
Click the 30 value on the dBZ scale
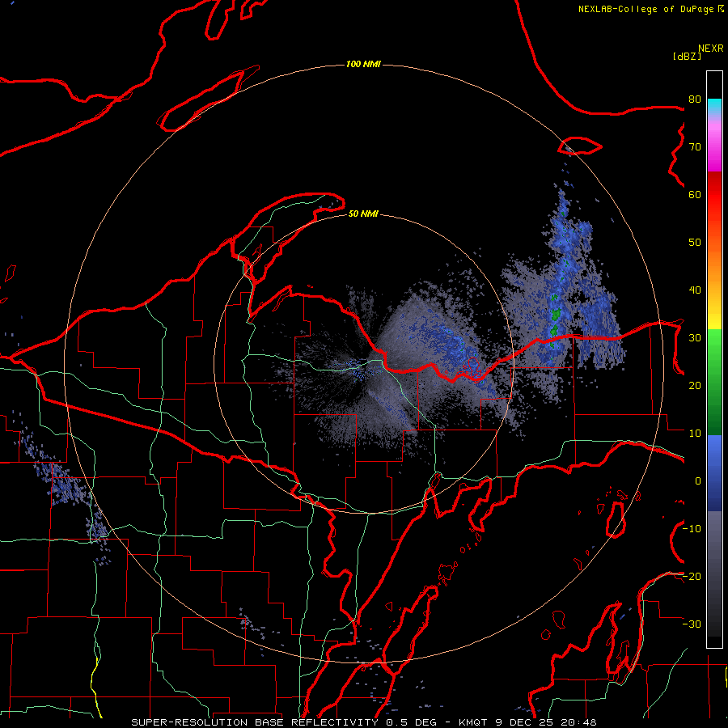coord(695,338)
